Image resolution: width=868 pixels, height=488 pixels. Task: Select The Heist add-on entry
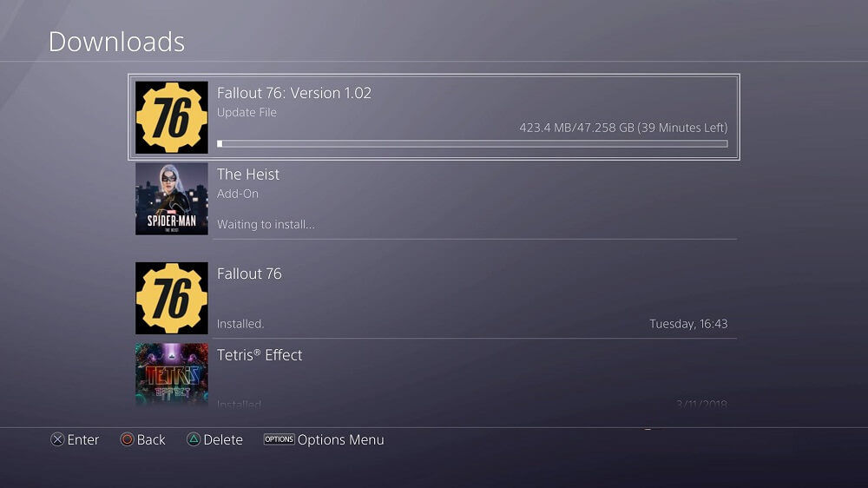tap(437, 200)
